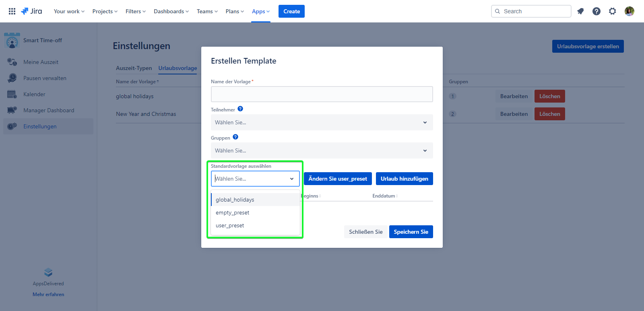The height and width of the screenshot is (311, 644).
Task: Open the settings gear icon
Action: [x=612, y=11]
